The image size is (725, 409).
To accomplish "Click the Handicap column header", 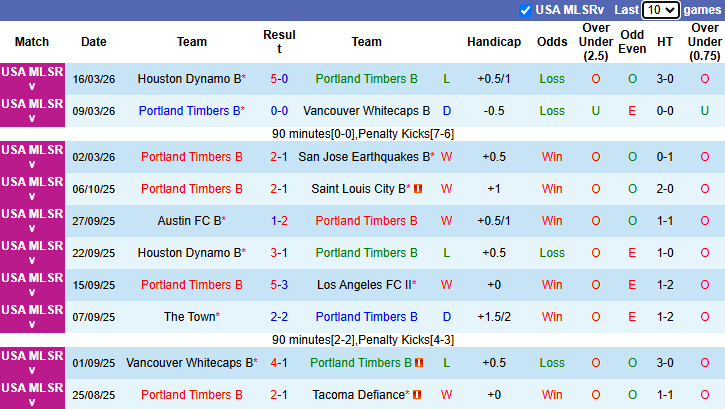I will 494,42.
